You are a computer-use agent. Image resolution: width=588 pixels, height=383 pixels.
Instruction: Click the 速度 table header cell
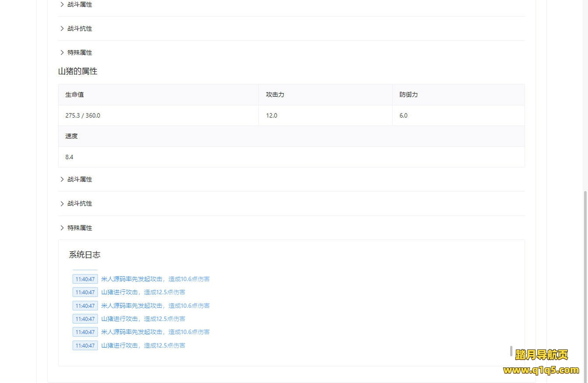(71, 136)
